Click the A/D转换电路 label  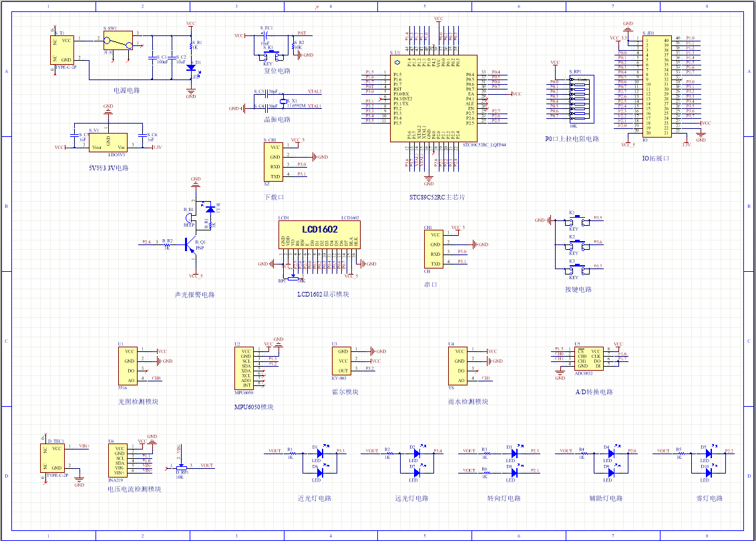click(x=594, y=392)
